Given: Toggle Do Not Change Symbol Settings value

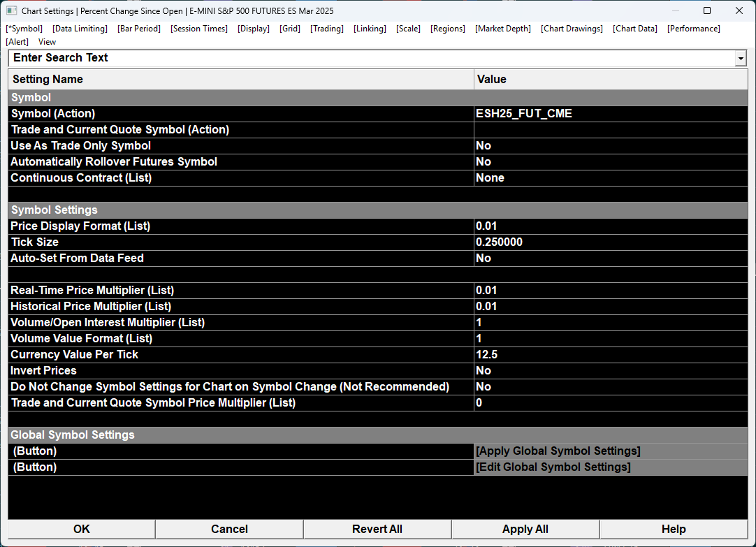Looking at the screenshot, I should tap(611, 386).
